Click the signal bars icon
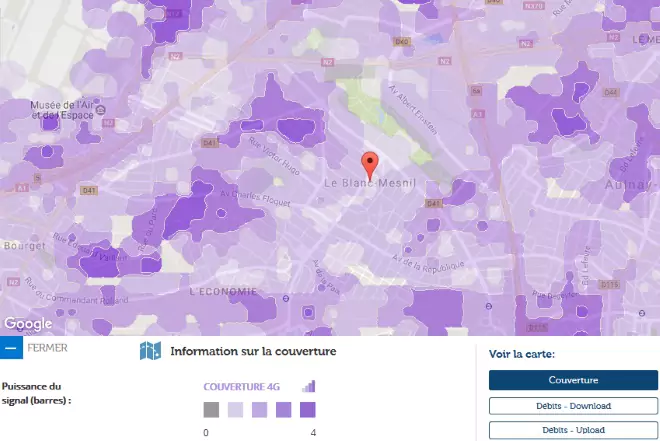Viewport: 660px width, 441px height. (308, 386)
